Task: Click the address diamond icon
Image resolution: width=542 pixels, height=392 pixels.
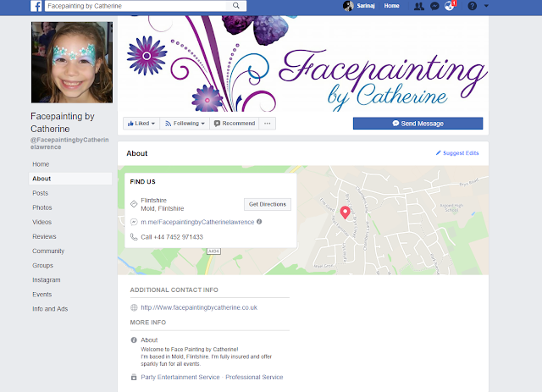Action: pyautogui.click(x=134, y=204)
